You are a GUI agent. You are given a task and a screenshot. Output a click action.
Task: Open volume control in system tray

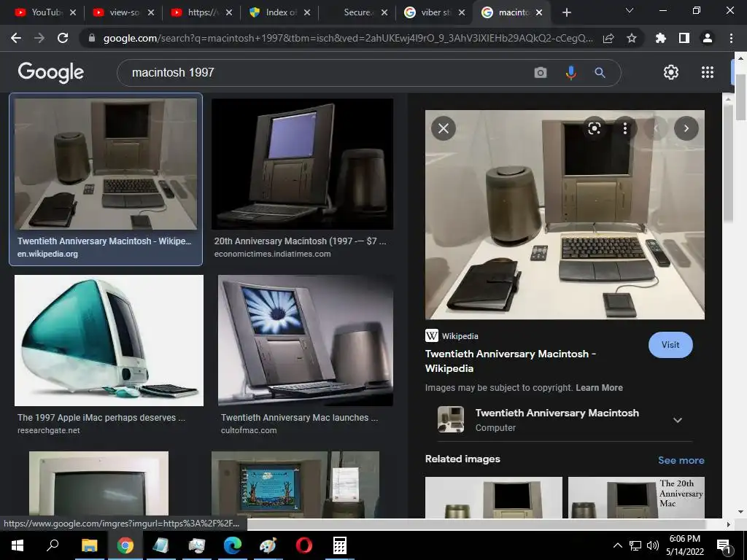pos(653,545)
